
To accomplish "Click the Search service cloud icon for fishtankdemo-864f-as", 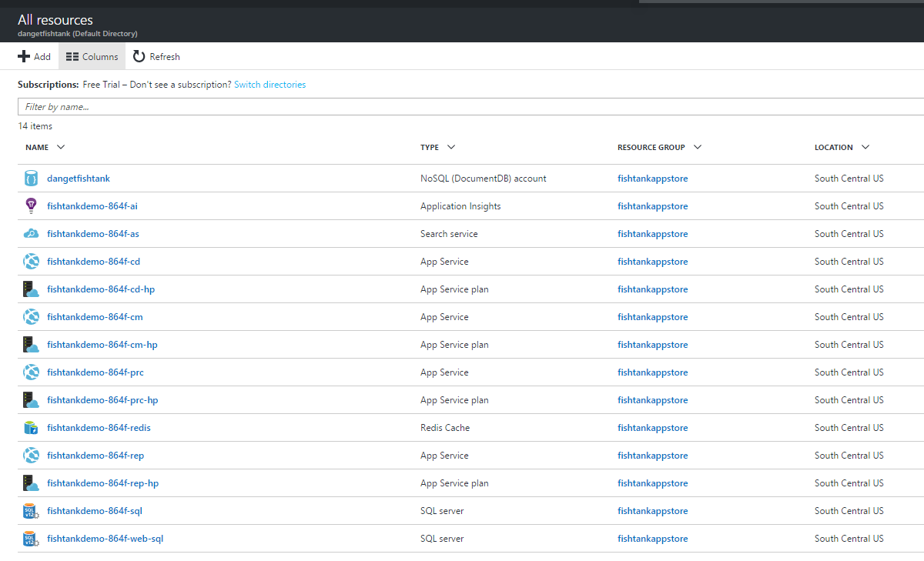I will 31,234.
